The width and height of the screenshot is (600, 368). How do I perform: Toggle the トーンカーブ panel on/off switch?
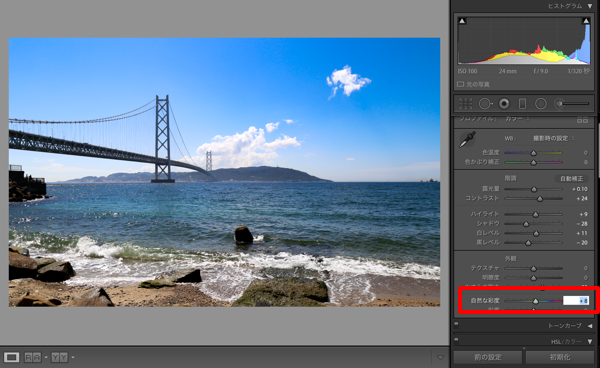pos(456,325)
